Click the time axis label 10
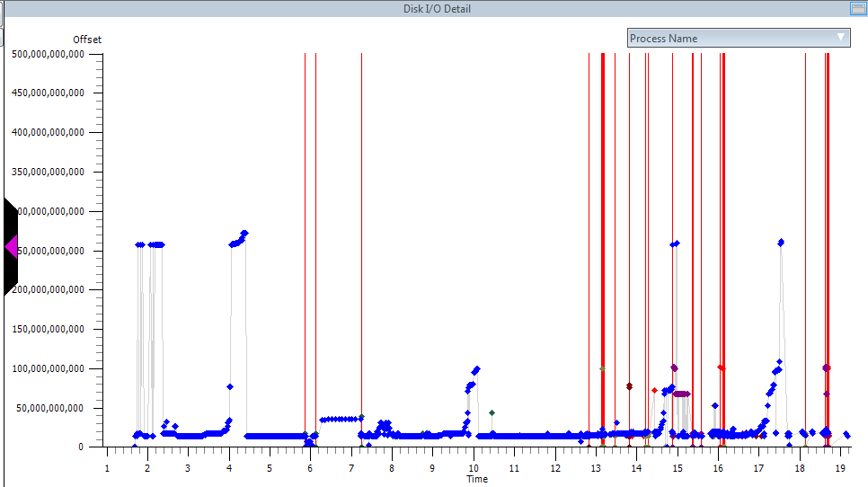Image resolution: width=868 pixels, height=487 pixels. click(x=473, y=468)
